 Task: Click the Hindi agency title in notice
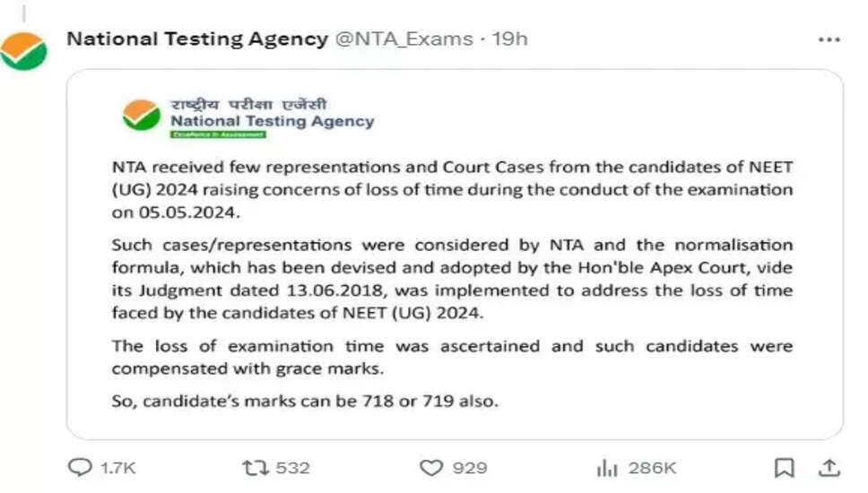(x=249, y=103)
